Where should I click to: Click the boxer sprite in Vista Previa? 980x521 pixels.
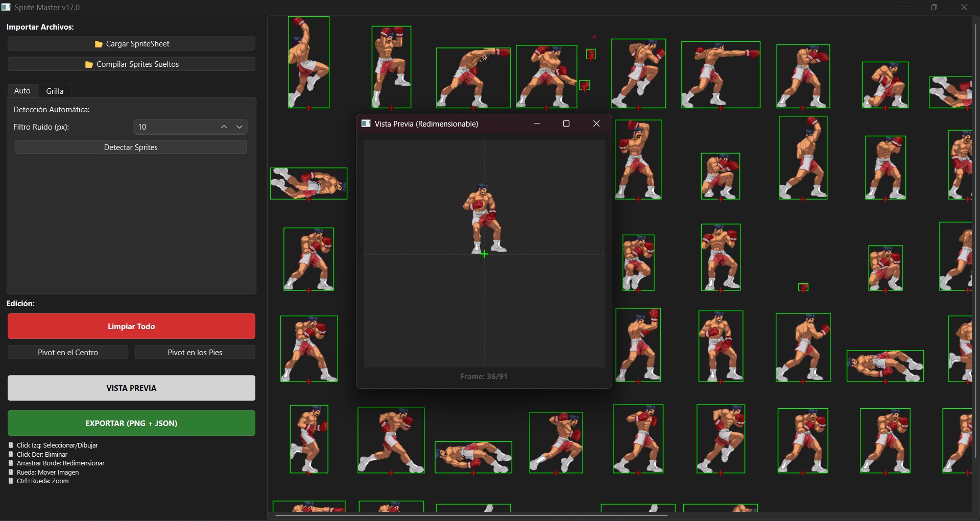pyautogui.click(x=484, y=218)
